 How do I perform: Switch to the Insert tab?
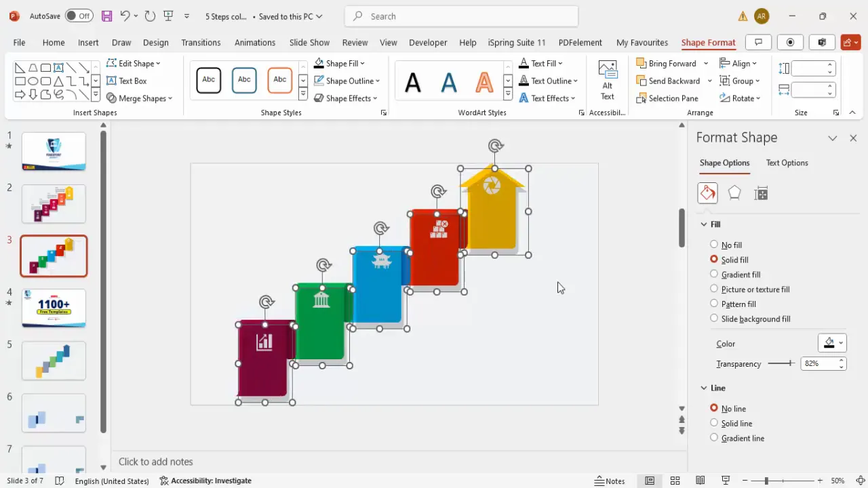[x=88, y=42]
